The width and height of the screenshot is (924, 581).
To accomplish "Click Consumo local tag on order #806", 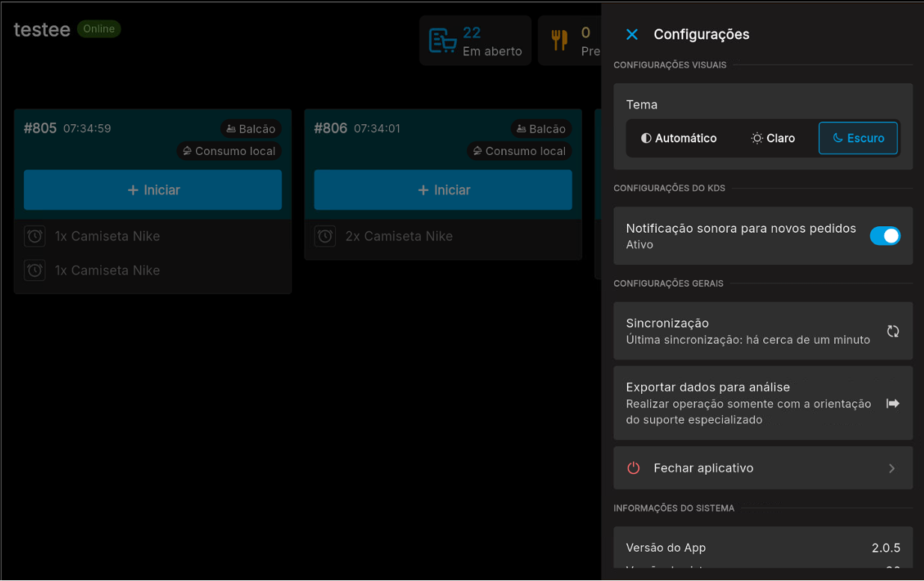I will (519, 151).
